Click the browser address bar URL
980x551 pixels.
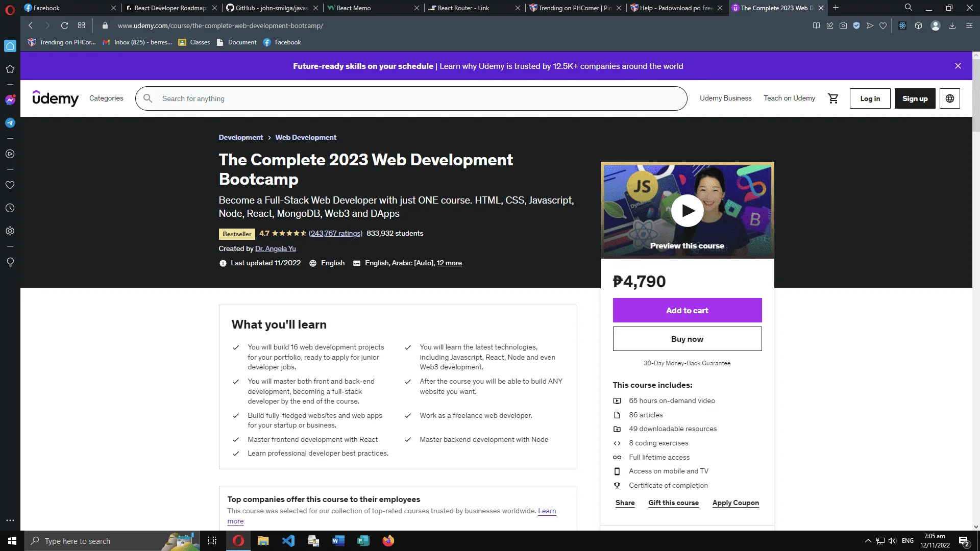tap(220, 26)
